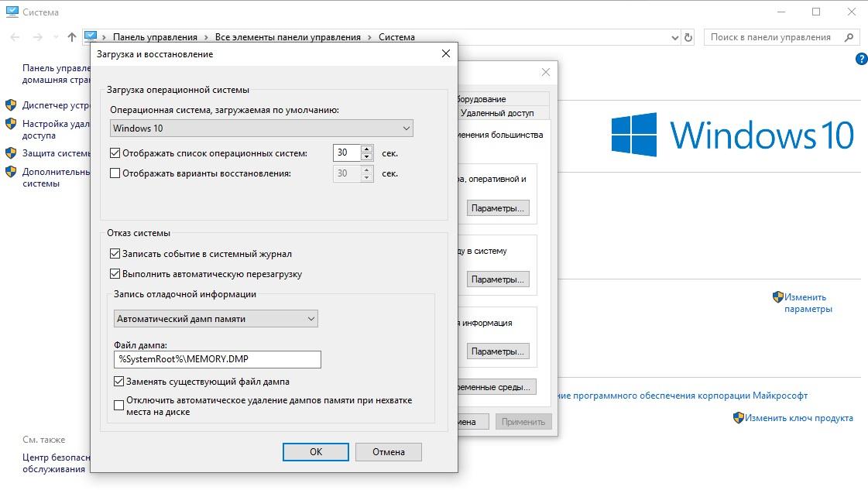This screenshot has height=490, width=868.
Task: Expand breadcrumb arrow after Все элементы панели управления
Action: coord(369,37)
